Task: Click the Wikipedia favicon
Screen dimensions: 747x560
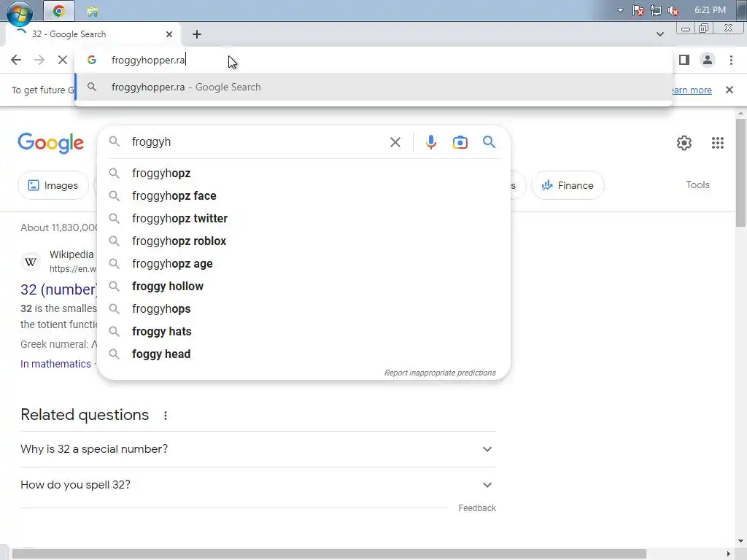Action: pos(31,262)
